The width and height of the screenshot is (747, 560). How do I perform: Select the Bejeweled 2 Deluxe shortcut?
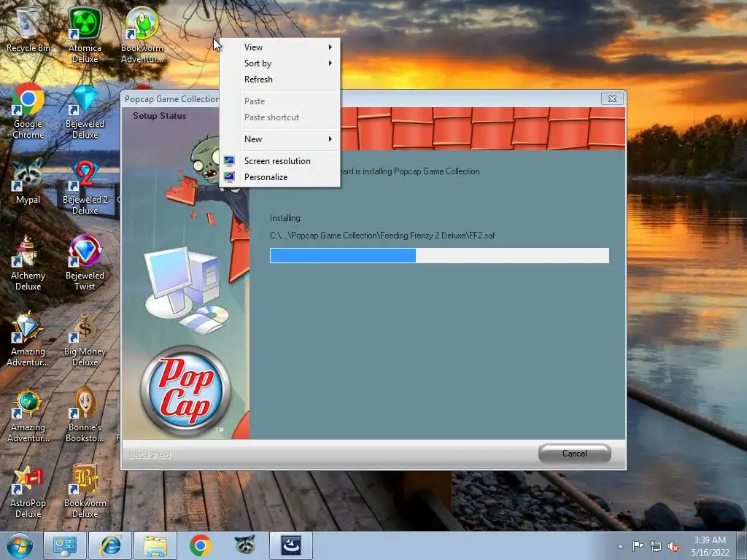(x=85, y=187)
